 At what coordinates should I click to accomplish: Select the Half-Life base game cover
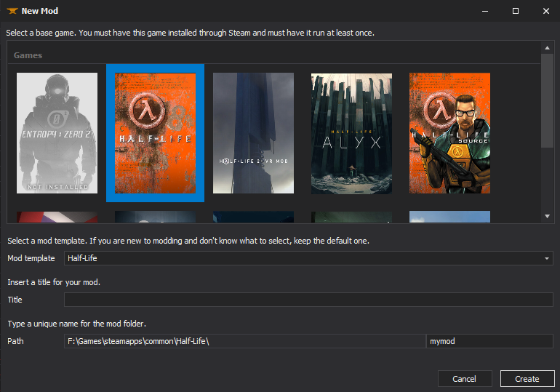tap(155, 133)
